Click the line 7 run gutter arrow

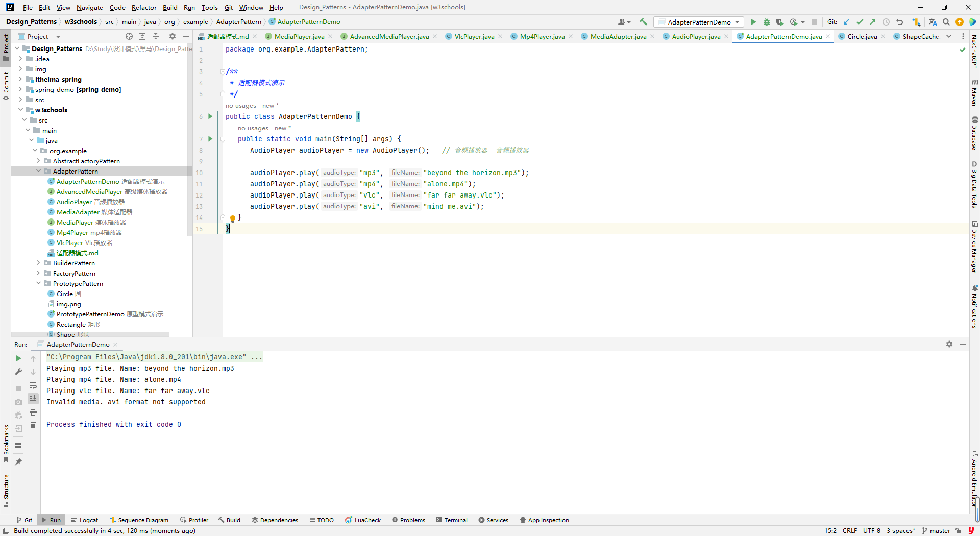click(x=210, y=139)
